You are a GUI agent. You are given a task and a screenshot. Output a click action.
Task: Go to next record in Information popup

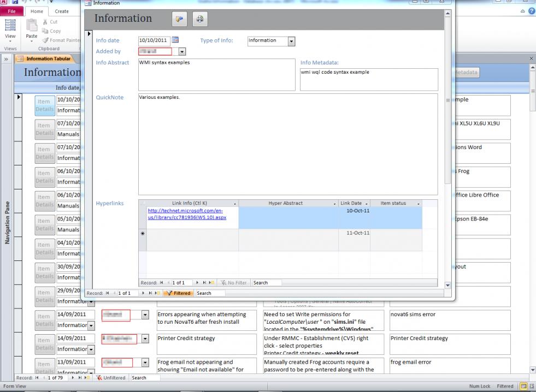point(143,293)
